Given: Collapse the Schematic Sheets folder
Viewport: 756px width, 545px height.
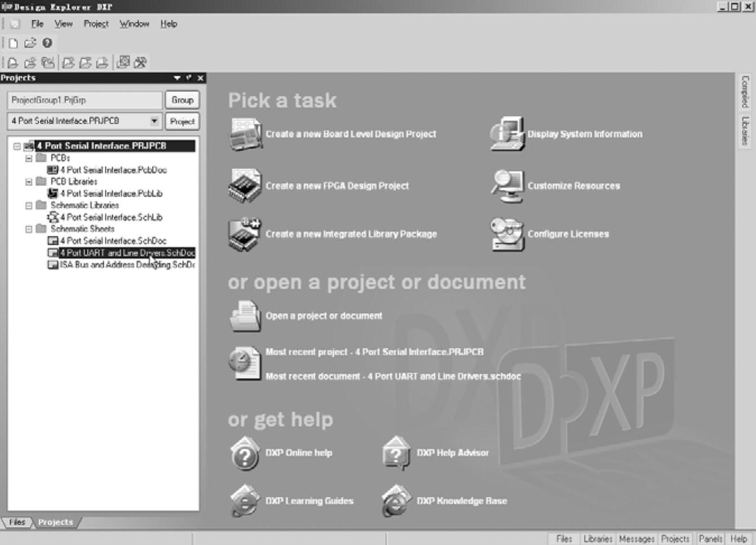Looking at the screenshot, I should [x=29, y=229].
